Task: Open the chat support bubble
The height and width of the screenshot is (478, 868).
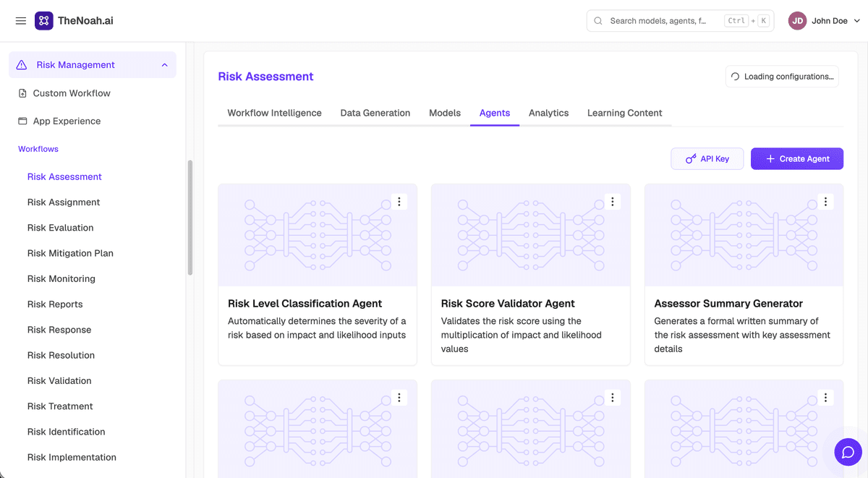Action: pos(848,453)
